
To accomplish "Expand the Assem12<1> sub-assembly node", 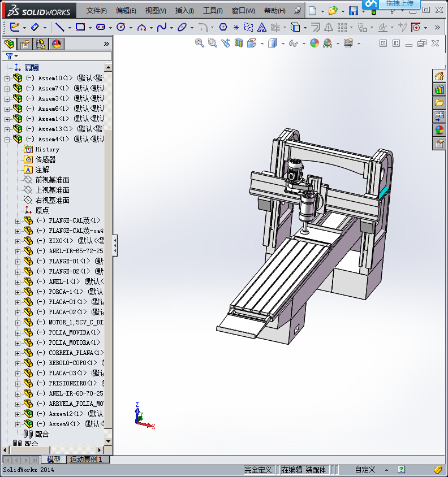I will [18, 414].
